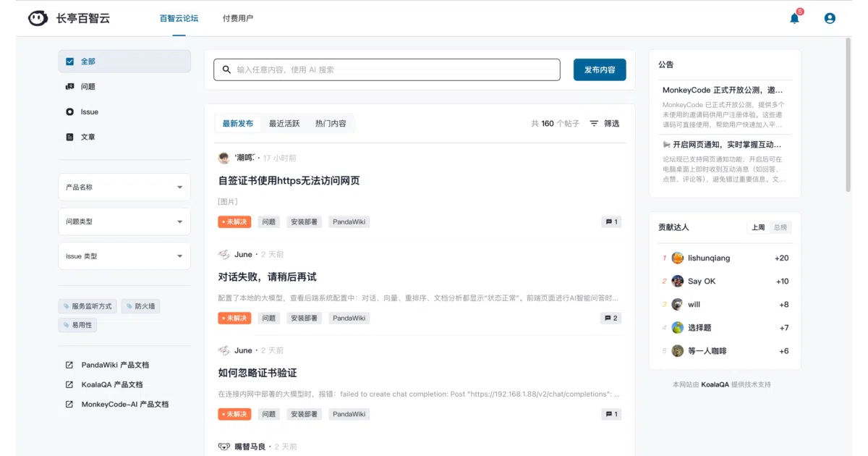Open the 付费用户 navigation tab

[x=238, y=18]
